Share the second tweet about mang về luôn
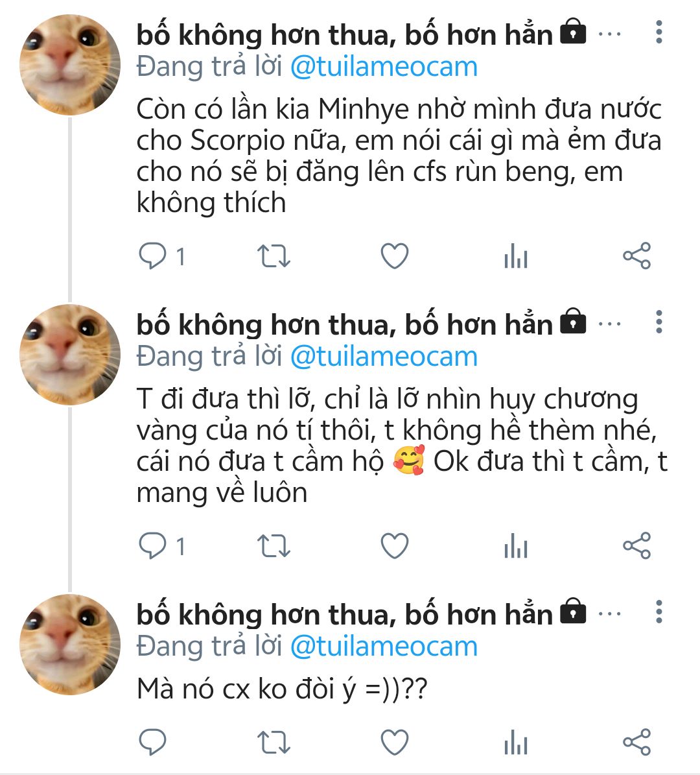The width and height of the screenshot is (700, 775). 636,546
